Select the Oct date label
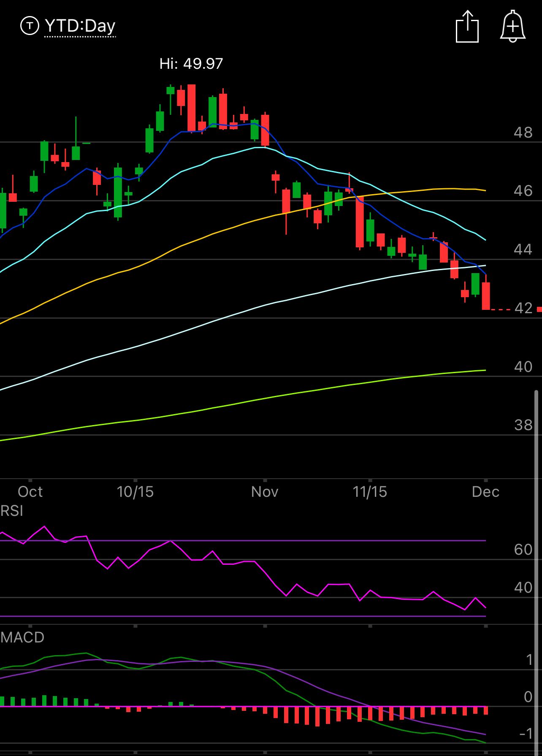 [x=30, y=492]
